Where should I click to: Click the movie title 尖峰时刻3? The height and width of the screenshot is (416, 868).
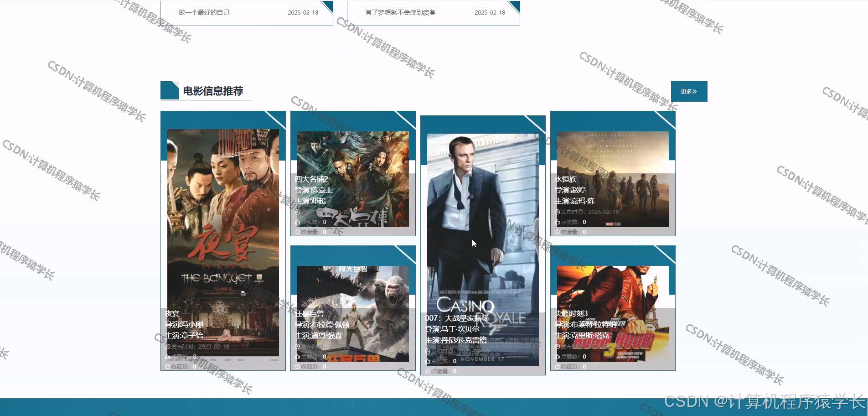(571, 314)
